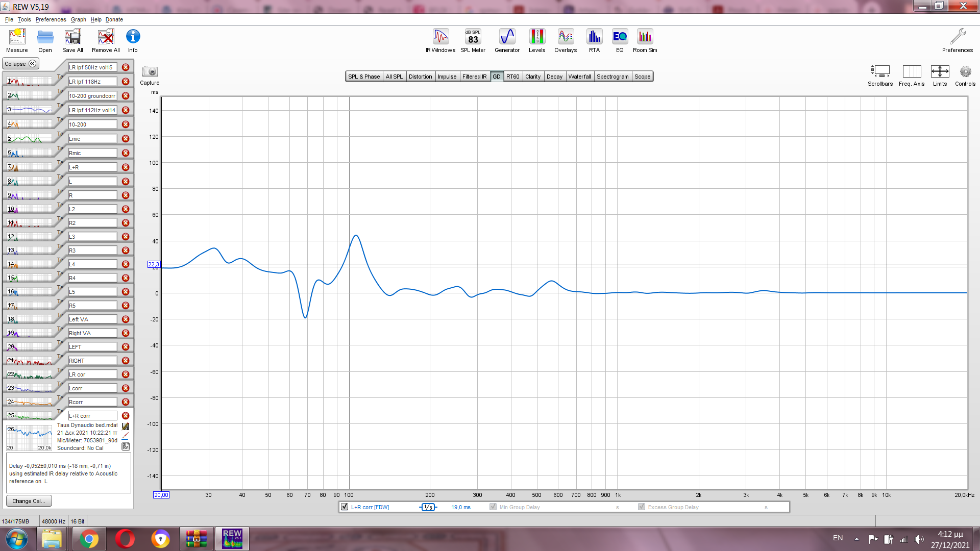980x551 pixels.
Task: Open the Preferences menu in menu bar
Action: click(x=51, y=19)
